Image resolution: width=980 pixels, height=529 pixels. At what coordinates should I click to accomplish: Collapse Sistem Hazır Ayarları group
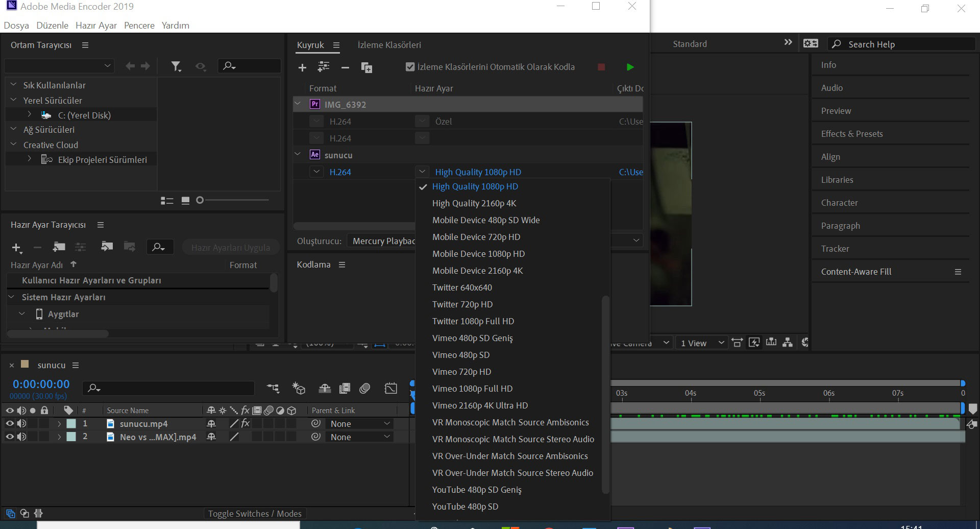pos(11,297)
